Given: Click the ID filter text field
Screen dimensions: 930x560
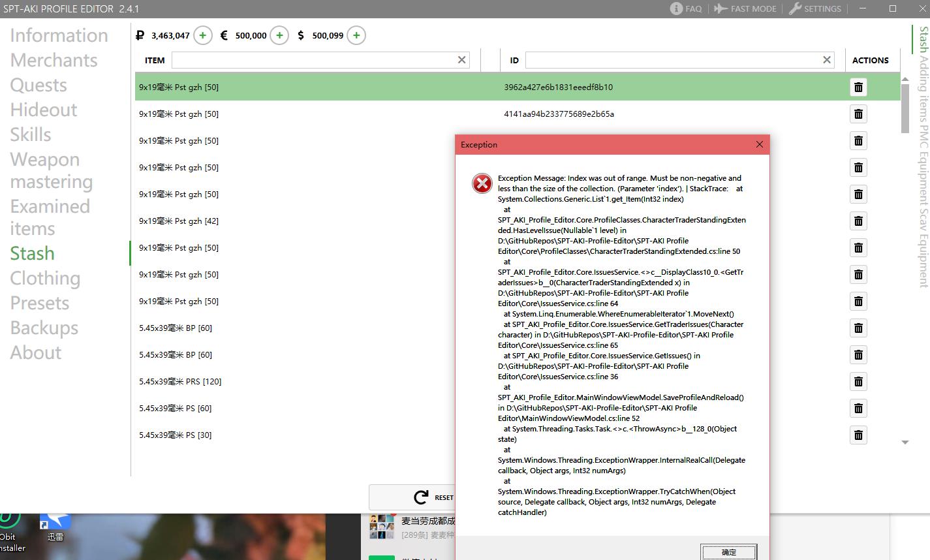Looking at the screenshot, I should [672, 60].
